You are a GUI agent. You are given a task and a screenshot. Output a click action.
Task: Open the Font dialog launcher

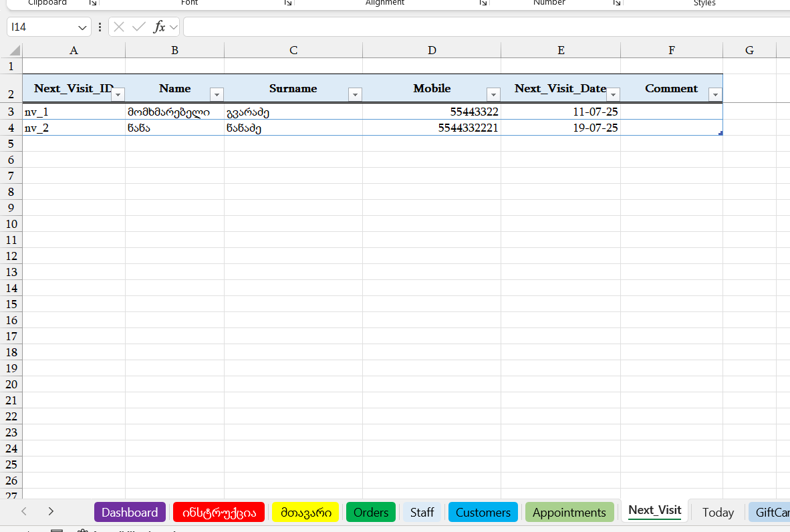coord(288,3)
